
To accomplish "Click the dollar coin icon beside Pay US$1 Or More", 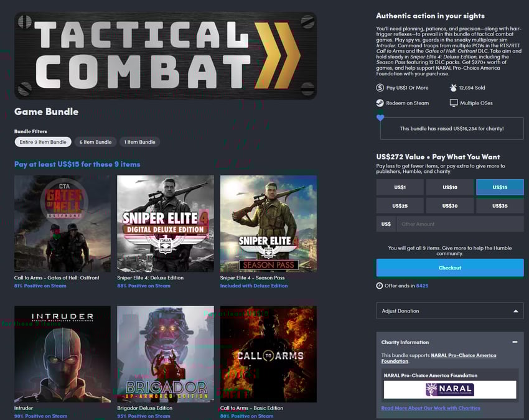I will 380,88.
